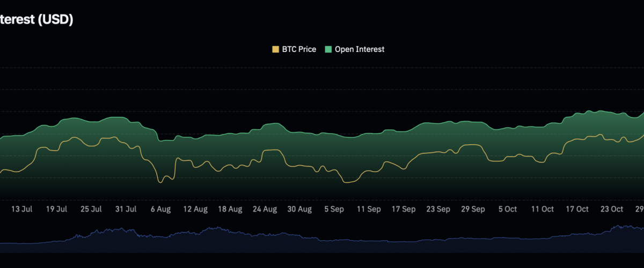Click the chart title ending in (USD)
The image size is (644, 268).
(x=36, y=20)
